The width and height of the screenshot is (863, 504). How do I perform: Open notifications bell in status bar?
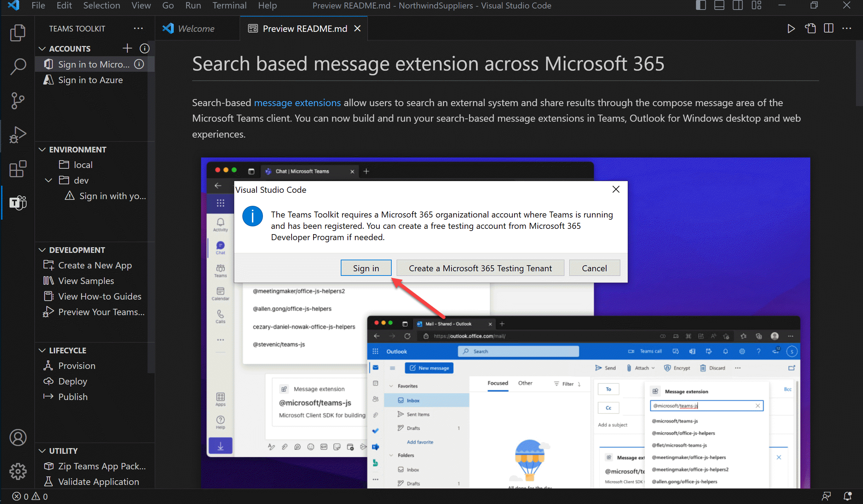[x=848, y=497]
